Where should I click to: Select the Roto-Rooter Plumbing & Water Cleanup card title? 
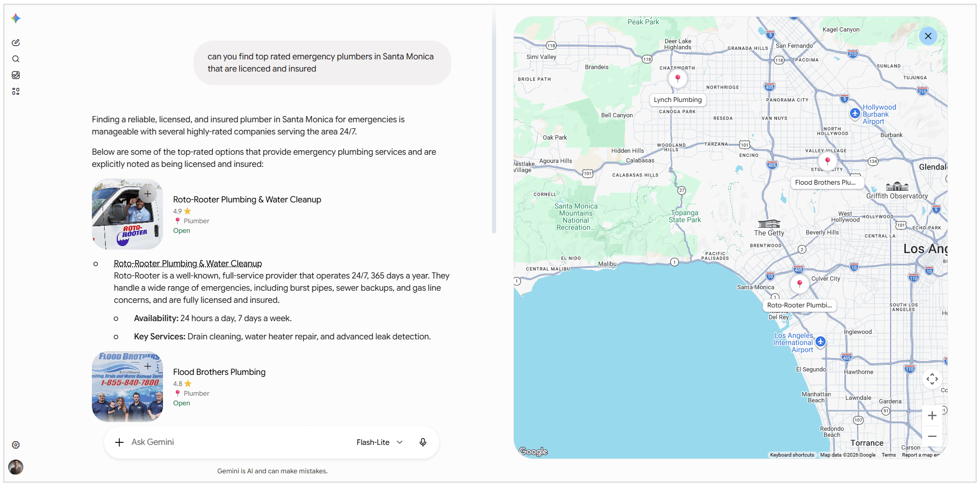247,200
